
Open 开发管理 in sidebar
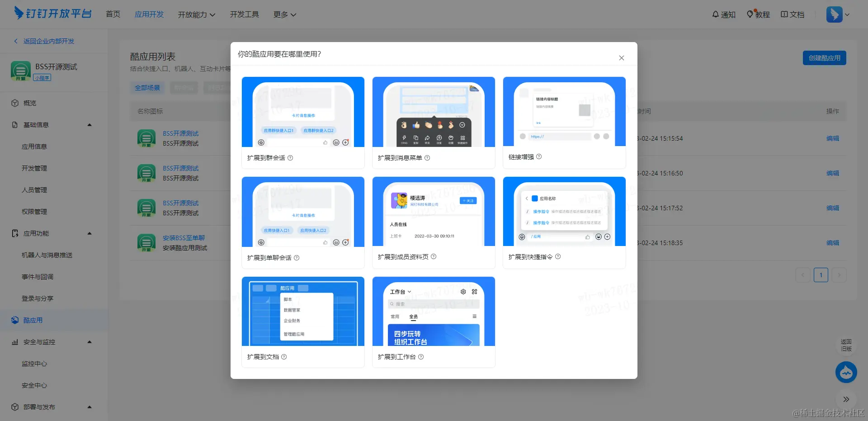pyautogui.click(x=34, y=168)
